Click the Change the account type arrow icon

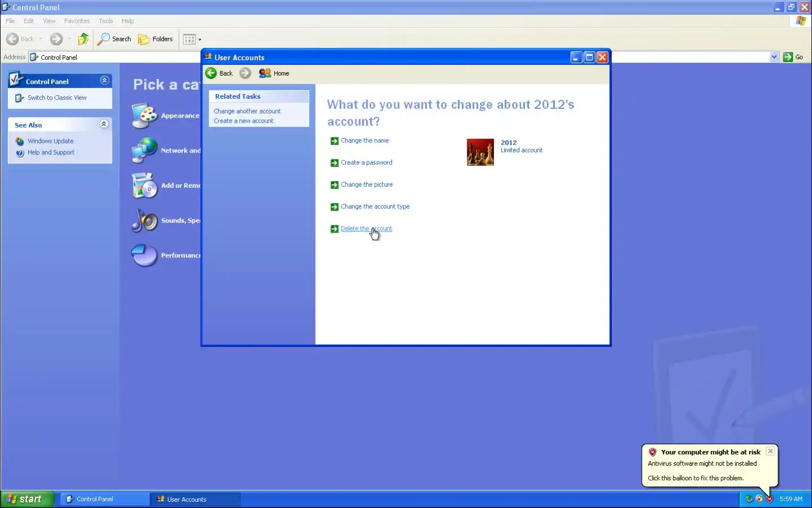(334, 207)
